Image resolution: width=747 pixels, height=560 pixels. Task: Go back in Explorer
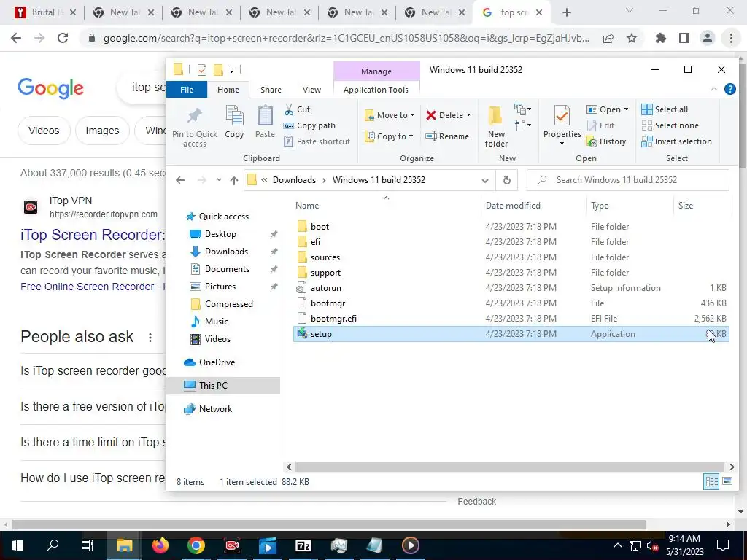pos(180,180)
